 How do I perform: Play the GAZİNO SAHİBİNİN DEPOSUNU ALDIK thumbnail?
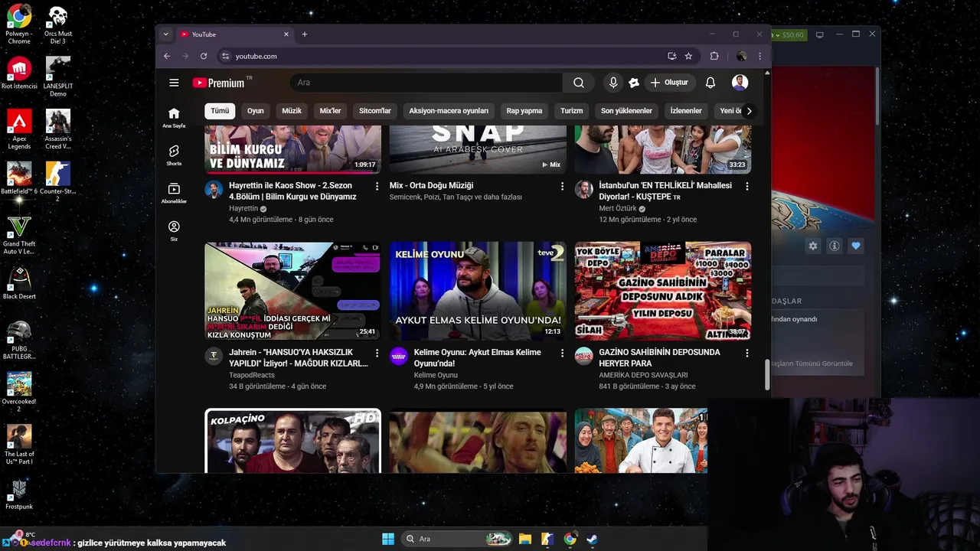coord(663,291)
